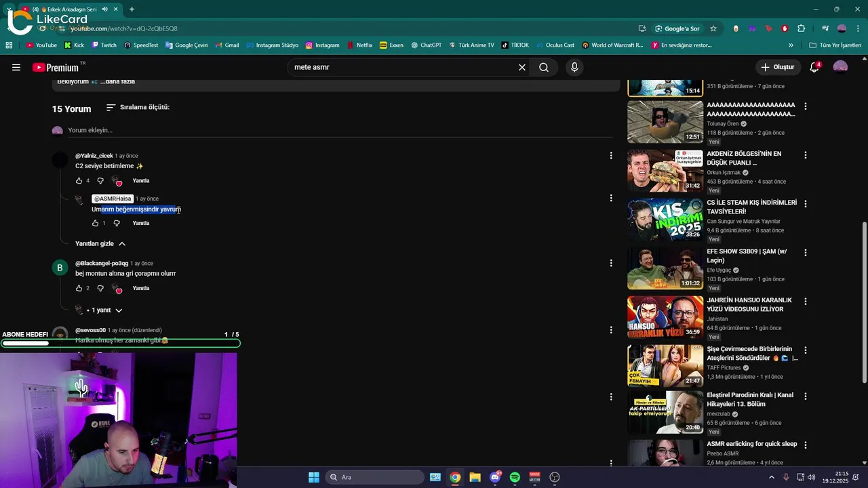Open the Google Çeviri bookmark
This screenshot has width=868, height=488.
(186, 45)
